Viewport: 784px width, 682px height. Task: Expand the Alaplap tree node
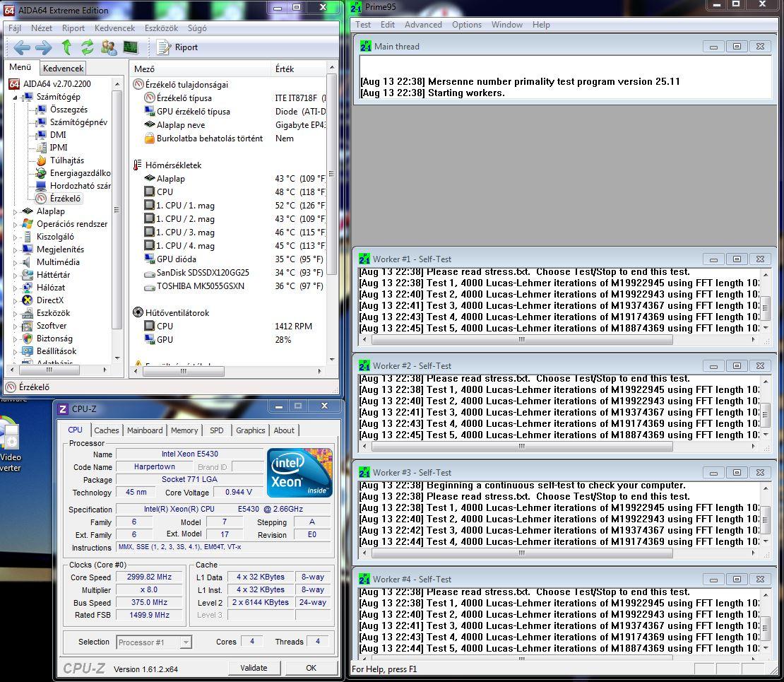(15, 211)
